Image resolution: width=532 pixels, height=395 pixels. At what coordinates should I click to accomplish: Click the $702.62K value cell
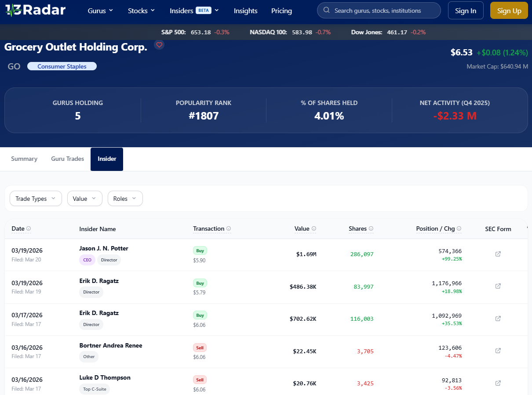(x=303, y=319)
